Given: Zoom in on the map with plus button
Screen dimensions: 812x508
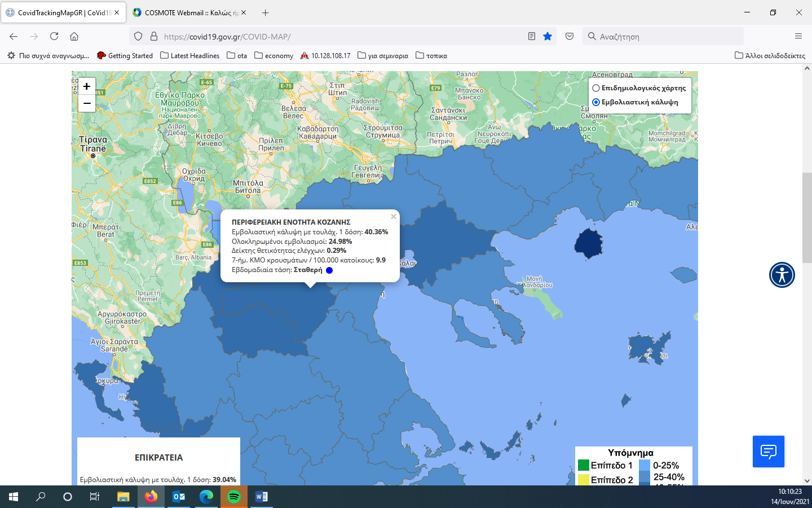Looking at the screenshot, I should pyautogui.click(x=86, y=86).
